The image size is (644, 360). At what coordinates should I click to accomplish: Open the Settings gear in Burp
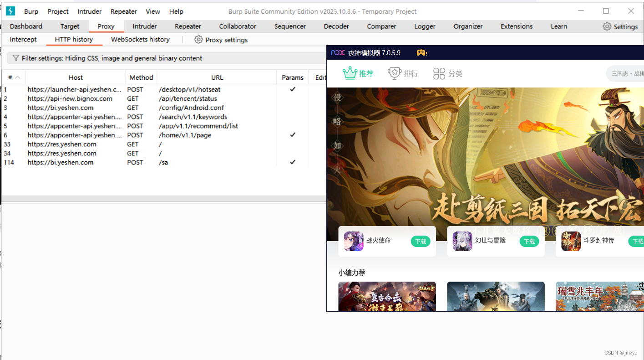click(x=607, y=26)
